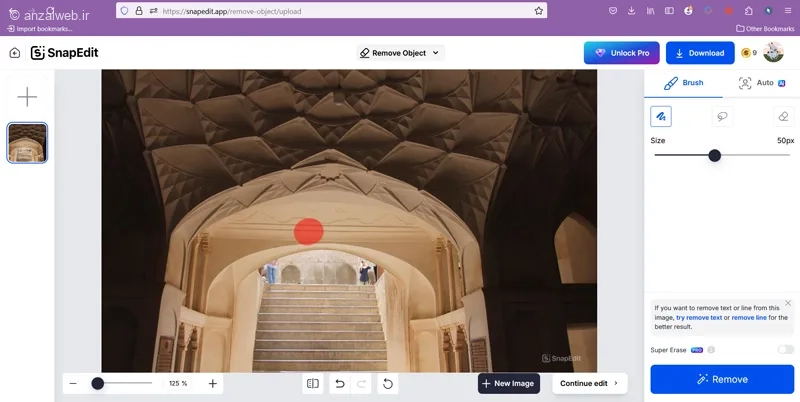The image size is (800, 402).
Task: Open the browser library icon
Action: pyautogui.click(x=651, y=11)
